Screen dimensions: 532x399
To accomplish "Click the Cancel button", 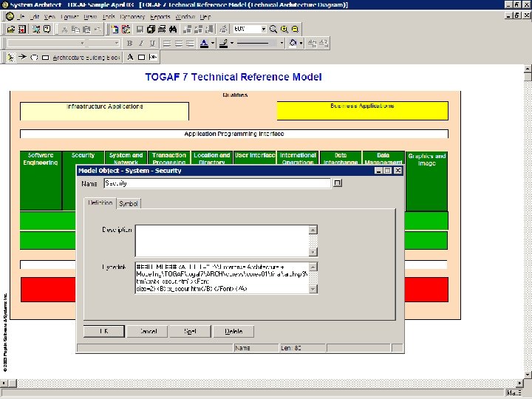I will [147, 331].
